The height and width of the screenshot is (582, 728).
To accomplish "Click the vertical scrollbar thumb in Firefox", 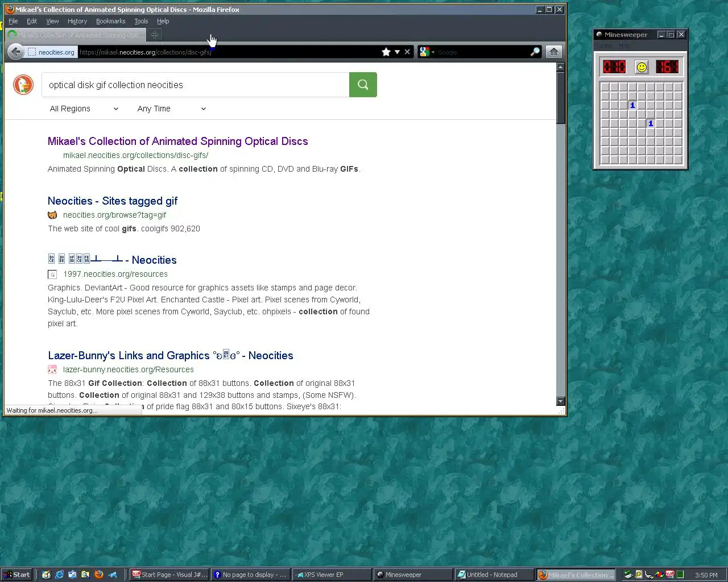I will coord(561,97).
